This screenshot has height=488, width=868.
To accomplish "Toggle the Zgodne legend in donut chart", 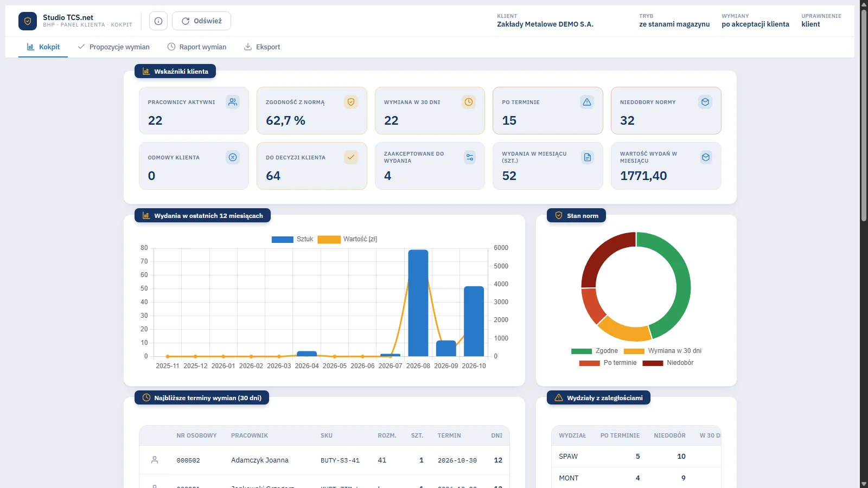I will coord(595,351).
